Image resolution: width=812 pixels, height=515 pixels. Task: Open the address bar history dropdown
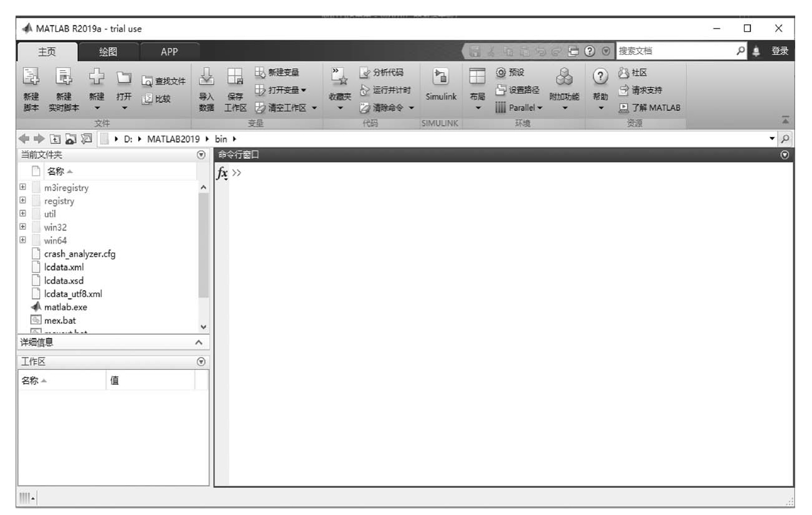point(773,138)
